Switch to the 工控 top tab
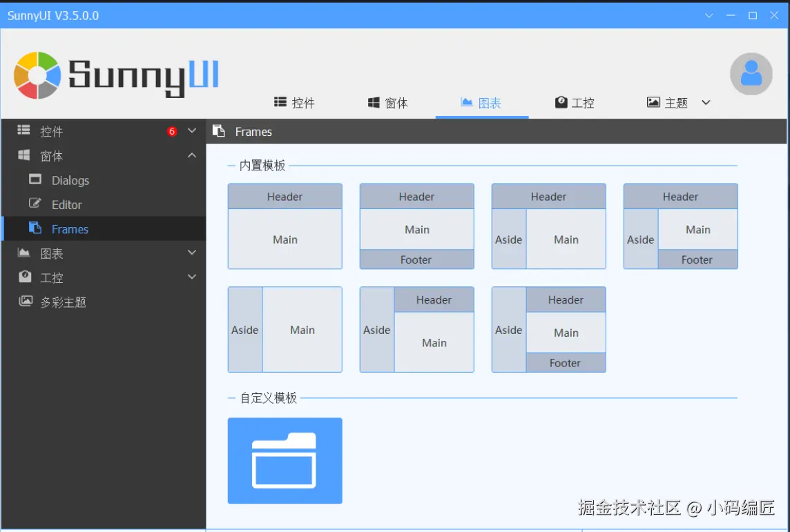This screenshot has height=532, width=790. tap(575, 104)
